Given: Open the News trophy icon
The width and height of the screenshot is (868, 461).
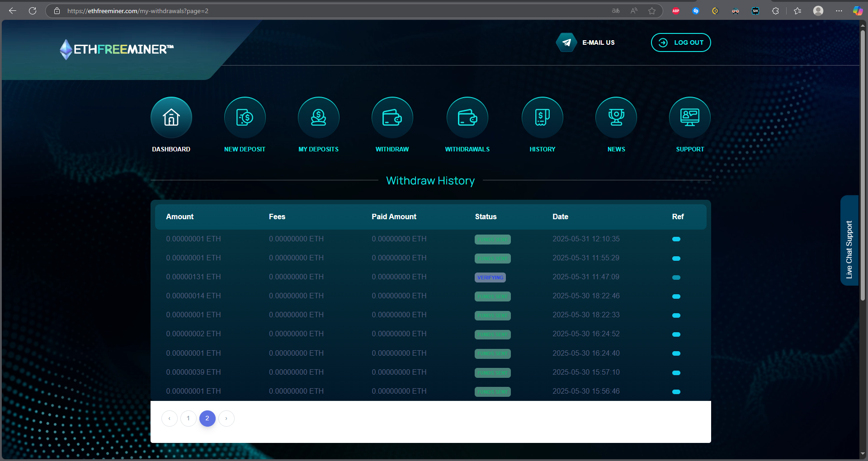Looking at the screenshot, I should [616, 118].
